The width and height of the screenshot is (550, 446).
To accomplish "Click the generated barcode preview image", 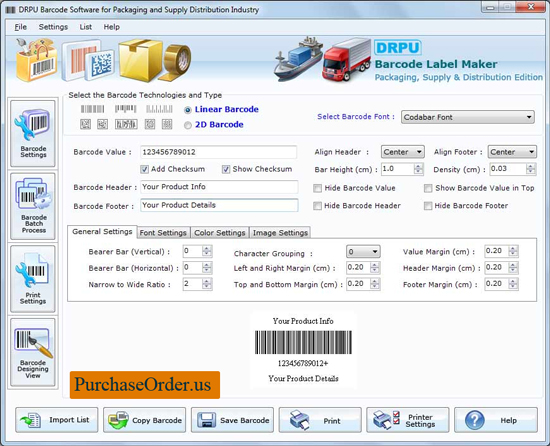I will (x=303, y=342).
